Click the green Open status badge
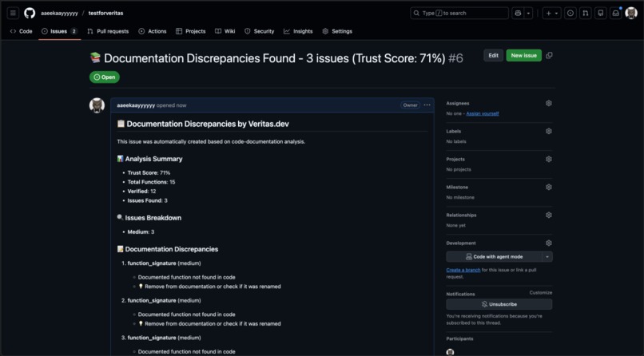This screenshot has width=644, height=356. coord(105,77)
